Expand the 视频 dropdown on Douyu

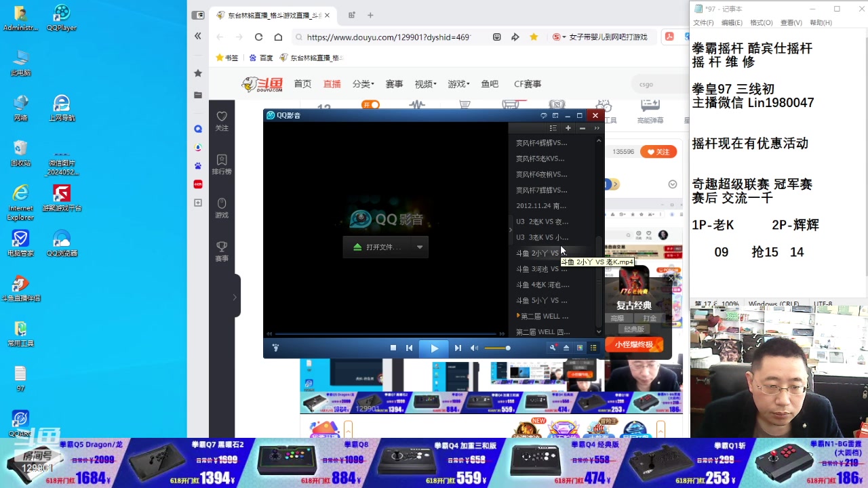tap(425, 84)
